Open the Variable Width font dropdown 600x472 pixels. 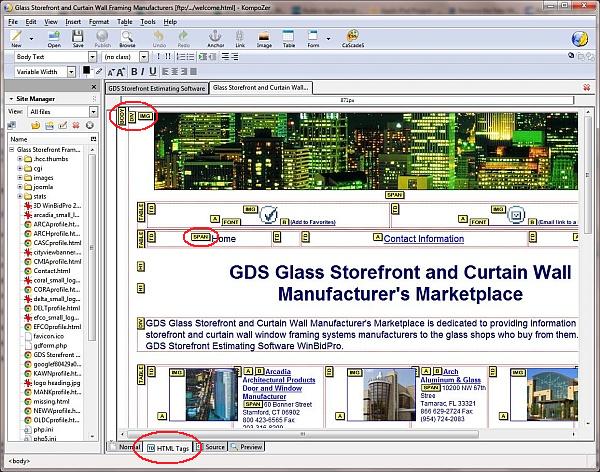(x=71, y=72)
